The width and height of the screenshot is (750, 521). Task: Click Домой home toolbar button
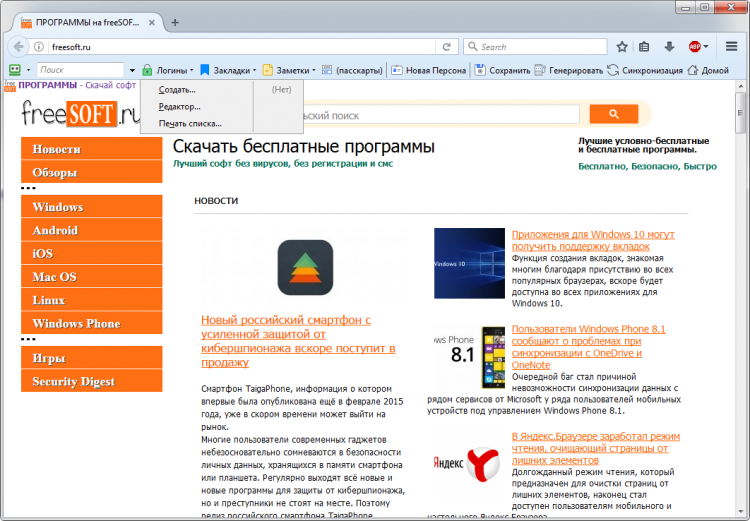click(708, 70)
